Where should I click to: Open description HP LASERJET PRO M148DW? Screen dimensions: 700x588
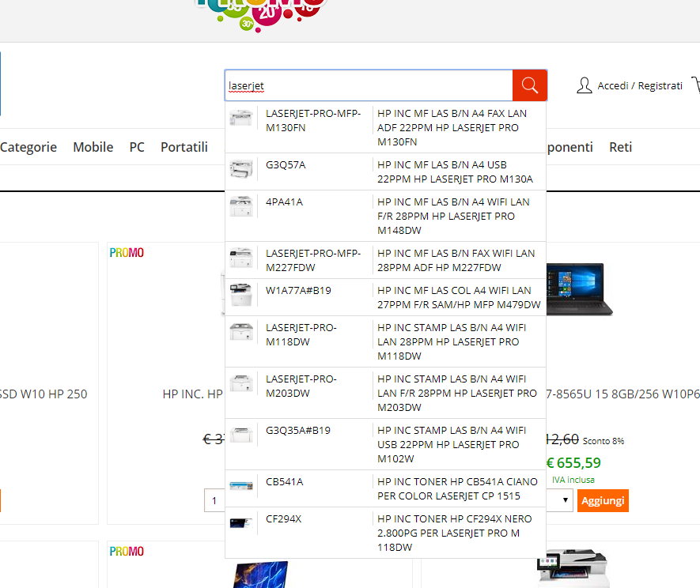[453, 216]
